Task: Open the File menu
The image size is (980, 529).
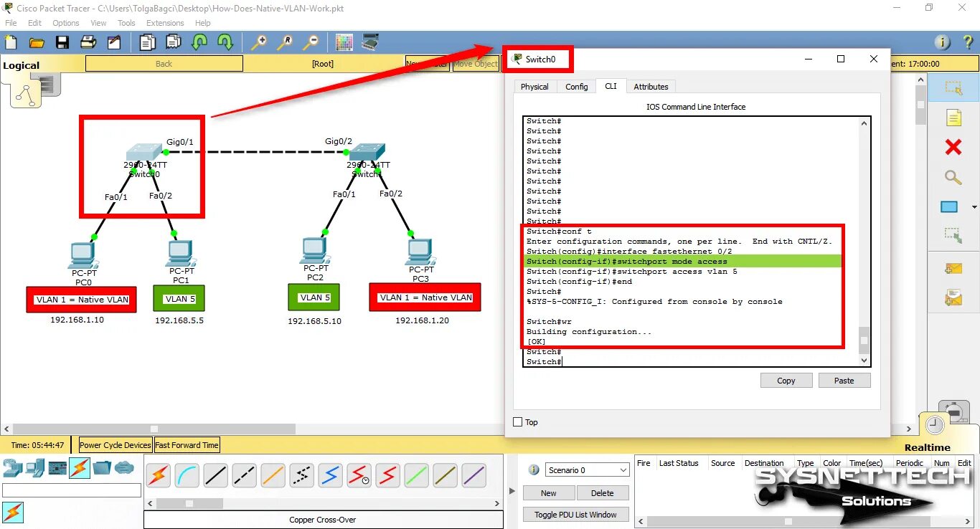Action: (11, 23)
